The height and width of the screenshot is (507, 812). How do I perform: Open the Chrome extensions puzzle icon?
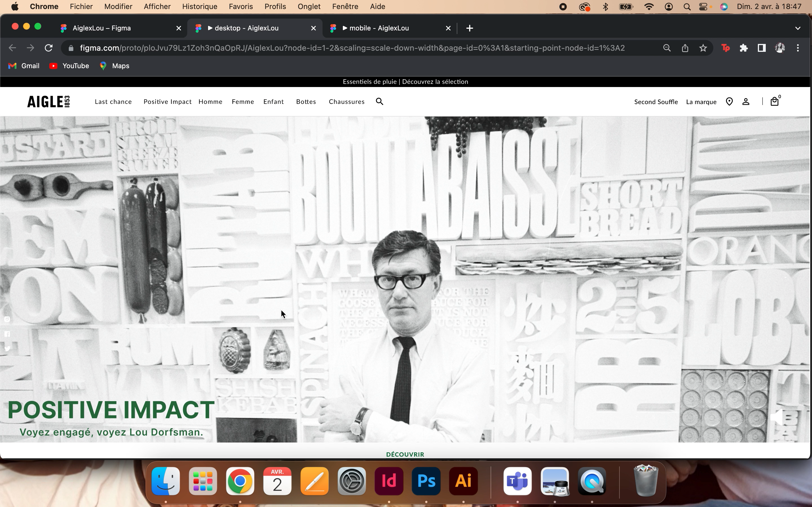coord(743,48)
